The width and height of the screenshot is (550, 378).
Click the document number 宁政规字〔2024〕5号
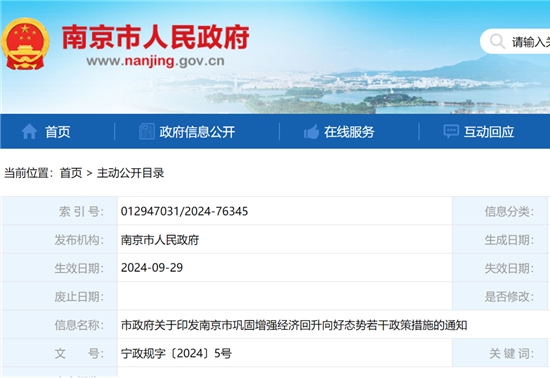pos(176,353)
